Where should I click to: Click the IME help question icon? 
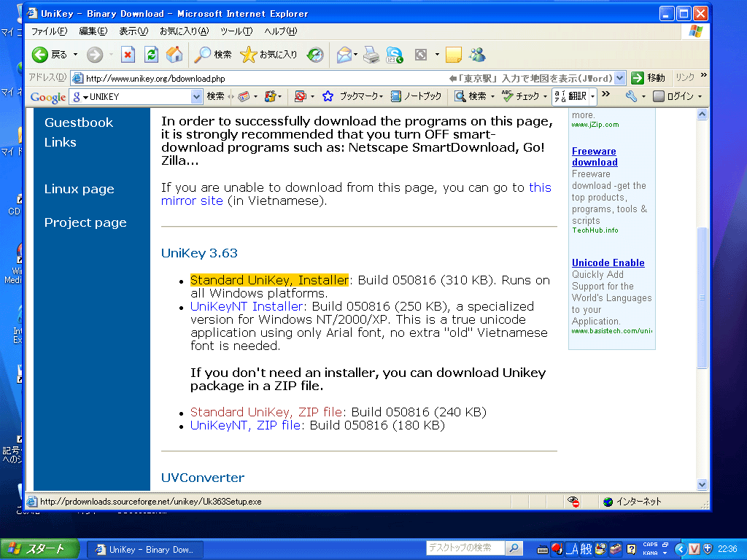631,550
